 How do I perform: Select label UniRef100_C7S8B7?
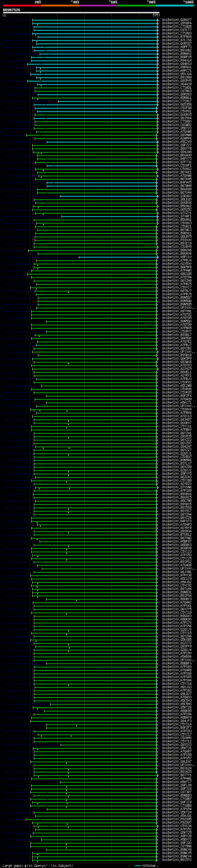pyautogui.click(x=176, y=799)
